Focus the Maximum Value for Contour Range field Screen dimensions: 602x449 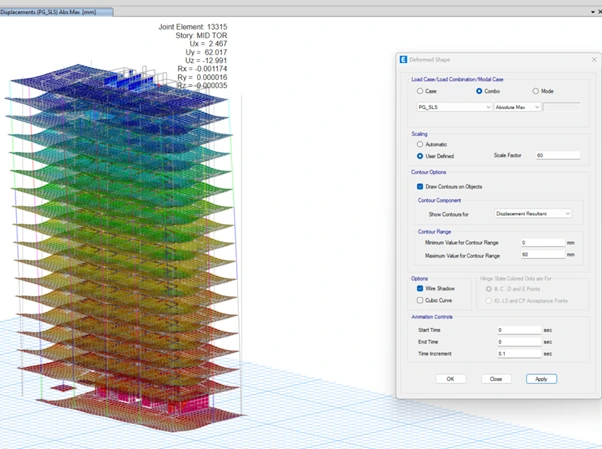(x=542, y=254)
